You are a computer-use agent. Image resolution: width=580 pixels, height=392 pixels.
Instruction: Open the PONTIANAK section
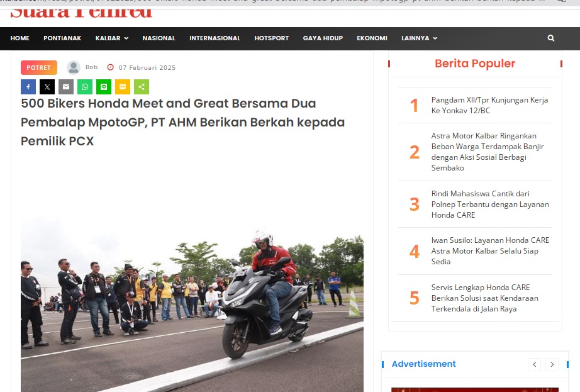click(x=62, y=38)
